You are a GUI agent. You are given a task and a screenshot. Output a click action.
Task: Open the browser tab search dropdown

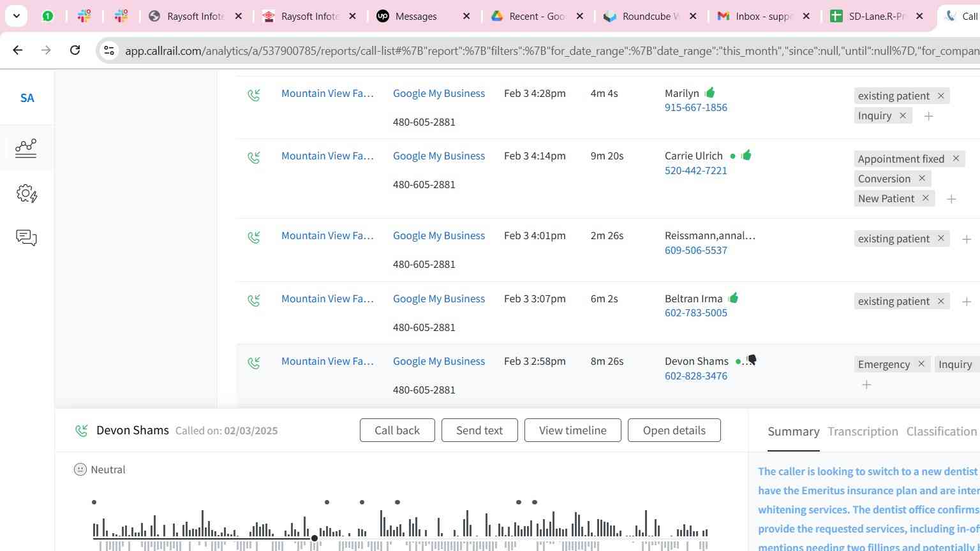16,16
